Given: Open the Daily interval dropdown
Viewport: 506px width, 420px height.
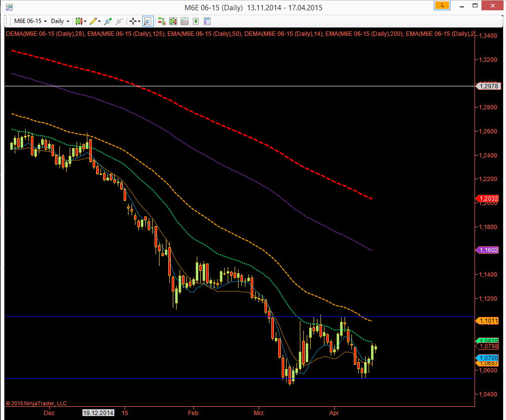Looking at the screenshot, I should [x=60, y=21].
